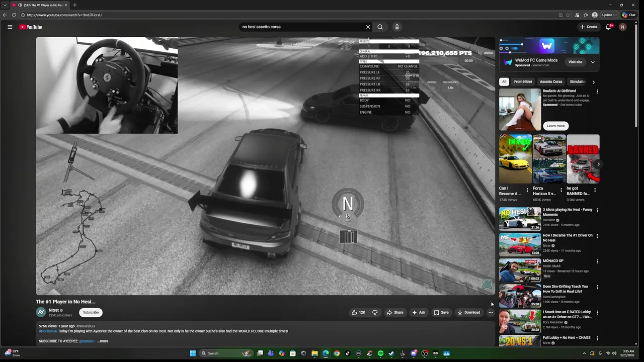Open options for the Realistic AI Girlfriend ad
The height and width of the screenshot is (362, 644).
tap(597, 92)
